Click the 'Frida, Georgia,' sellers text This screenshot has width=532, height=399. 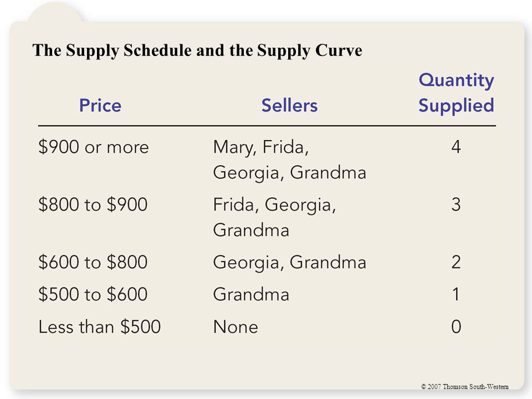tap(274, 205)
